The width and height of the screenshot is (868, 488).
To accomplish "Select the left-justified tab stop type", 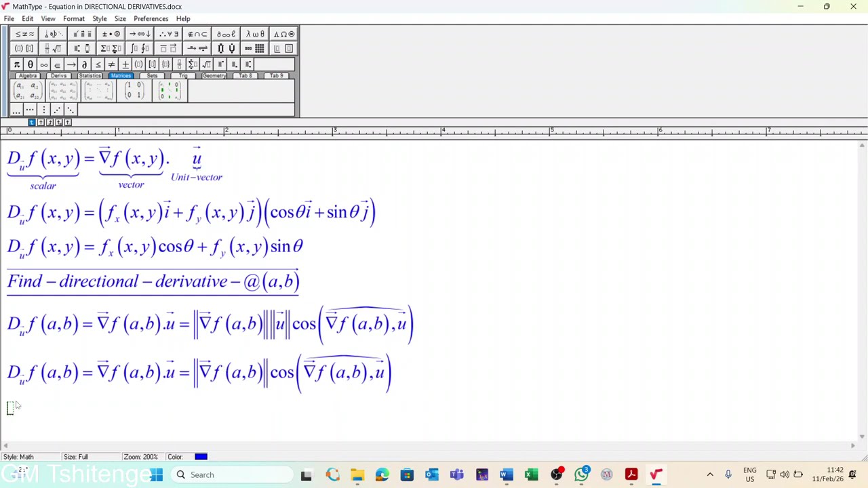I will 32,122.
